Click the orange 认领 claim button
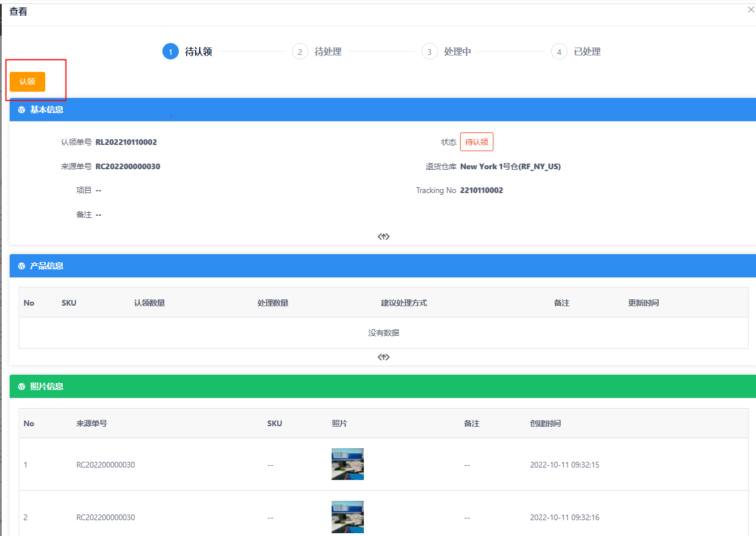756x536 pixels. [27, 82]
